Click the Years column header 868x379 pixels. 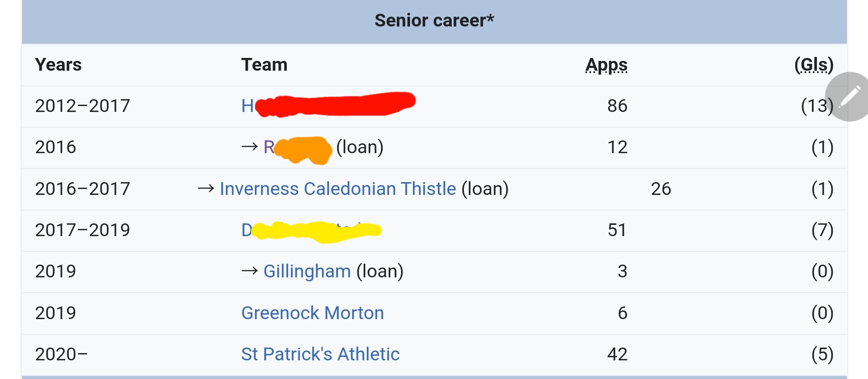58,65
